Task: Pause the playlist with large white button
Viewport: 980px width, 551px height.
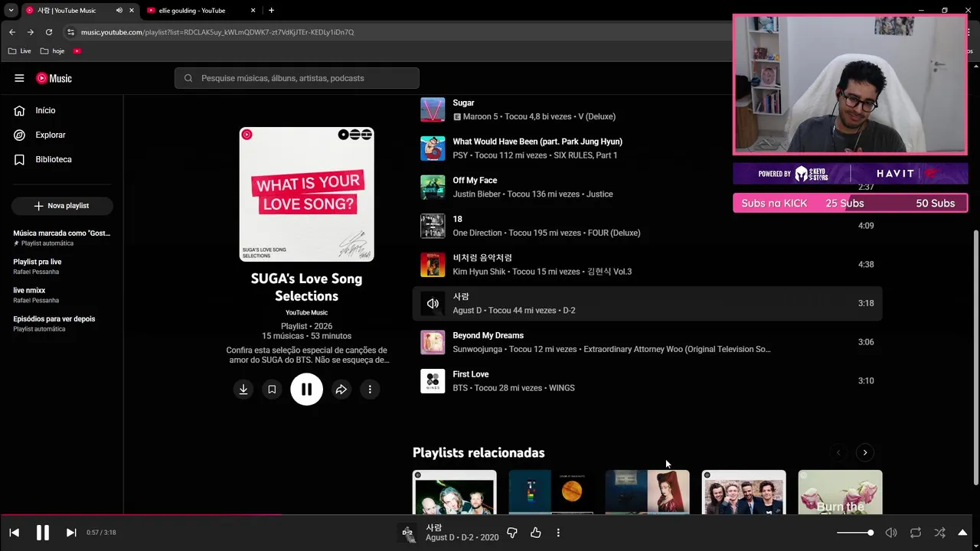Action: [x=306, y=390]
